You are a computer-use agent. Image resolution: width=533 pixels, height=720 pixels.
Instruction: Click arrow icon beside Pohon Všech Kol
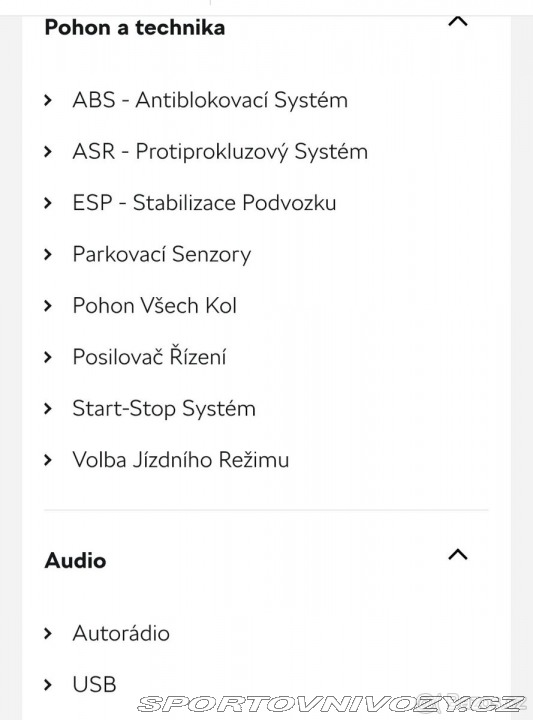point(48,306)
